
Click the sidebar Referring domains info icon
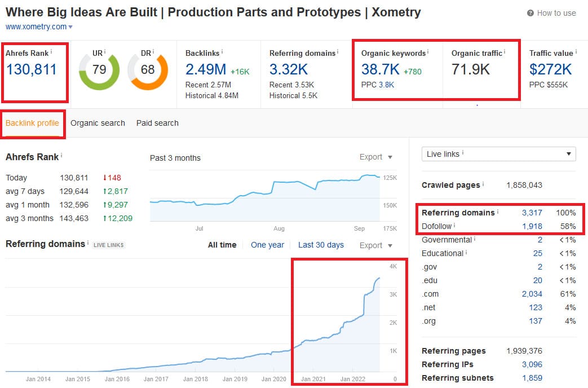coord(498,213)
